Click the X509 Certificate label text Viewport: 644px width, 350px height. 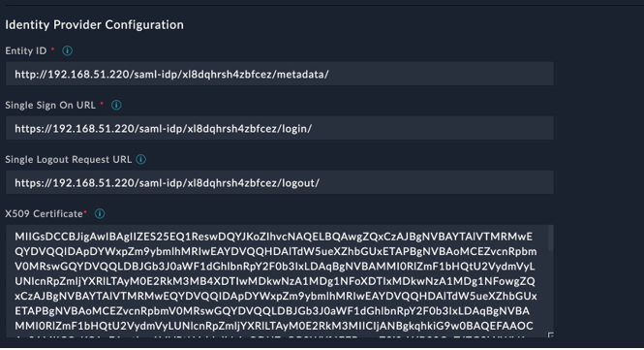[x=44, y=213]
